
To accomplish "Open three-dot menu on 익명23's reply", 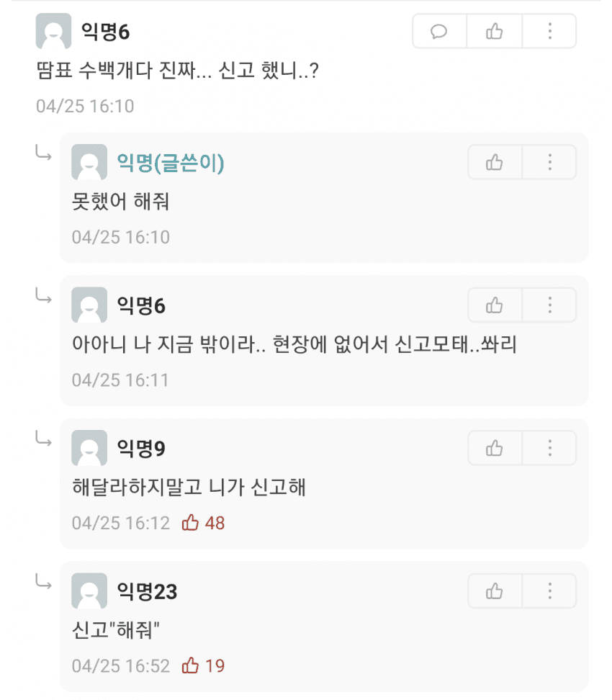I will [549, 591].
